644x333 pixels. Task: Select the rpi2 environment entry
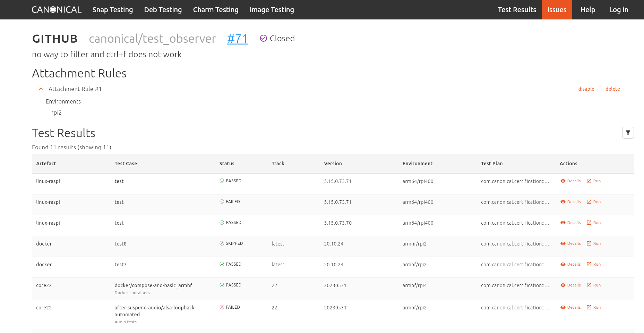(56, 113)
